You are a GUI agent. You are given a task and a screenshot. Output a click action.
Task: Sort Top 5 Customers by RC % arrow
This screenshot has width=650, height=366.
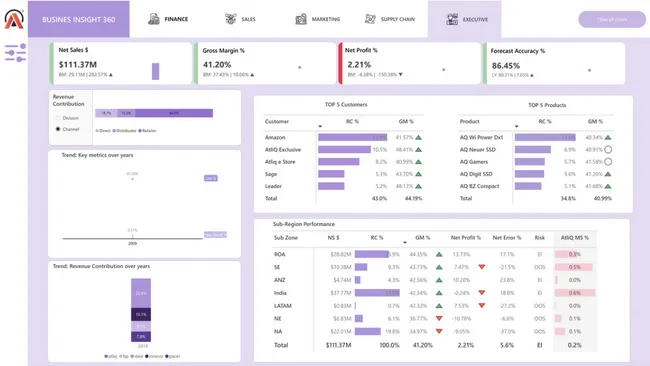320,126
